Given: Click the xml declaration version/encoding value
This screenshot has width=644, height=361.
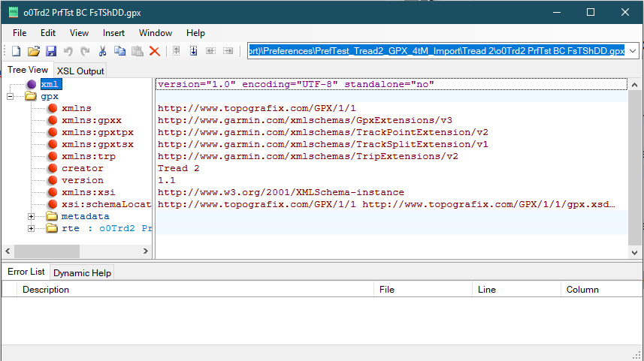Looking at the screenshot, I should [296, 85].
